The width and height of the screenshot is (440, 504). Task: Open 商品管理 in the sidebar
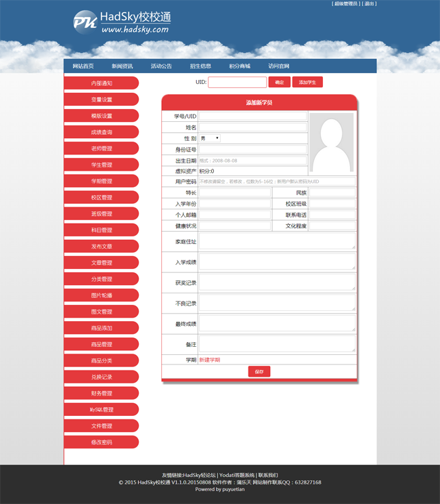pos(102,344)
